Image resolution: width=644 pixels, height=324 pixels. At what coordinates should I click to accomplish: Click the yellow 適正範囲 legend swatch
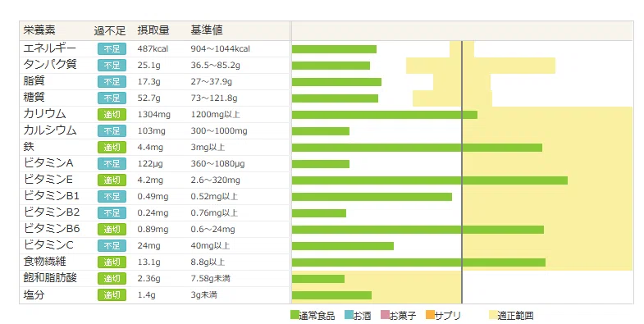click(493, 315)
